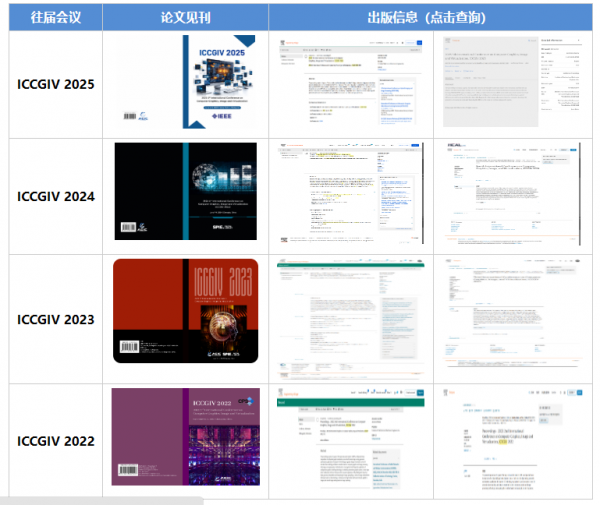Click the ICCGIV 2023 title on the red cover
This screenshot has width=600, height=505.
pos(223,282)
